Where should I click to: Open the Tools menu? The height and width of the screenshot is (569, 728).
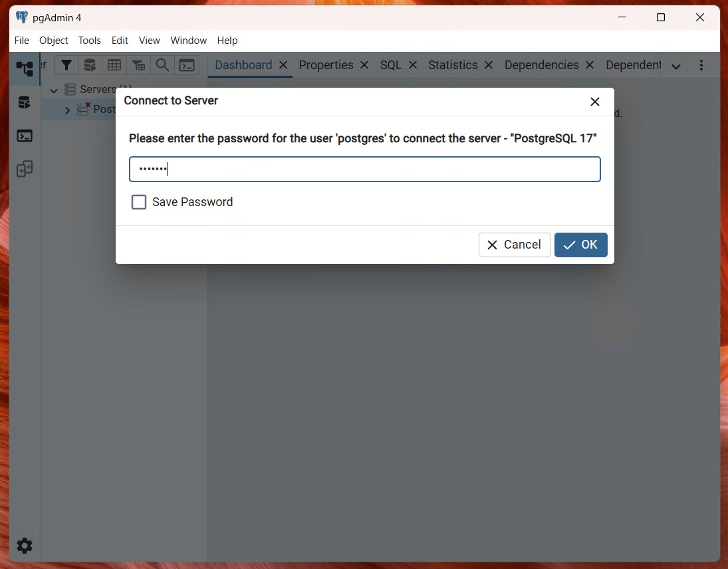click(x=90, y=41)
